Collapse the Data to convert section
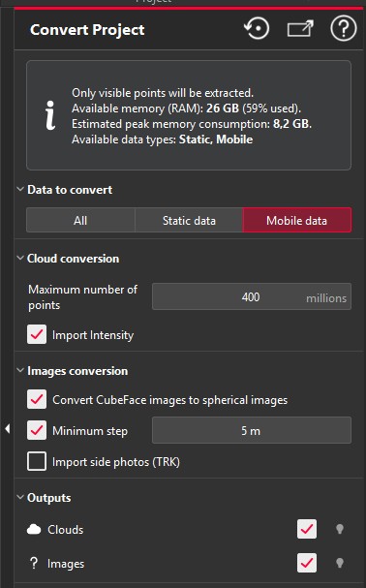Viewport: 366px width, 588px height. (x=20, y=189)
